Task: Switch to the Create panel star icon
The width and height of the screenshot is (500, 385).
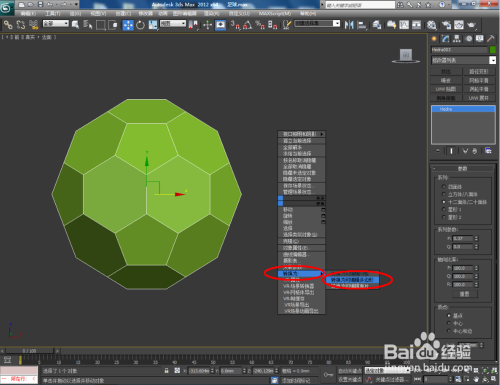Action: pos(434,39)
